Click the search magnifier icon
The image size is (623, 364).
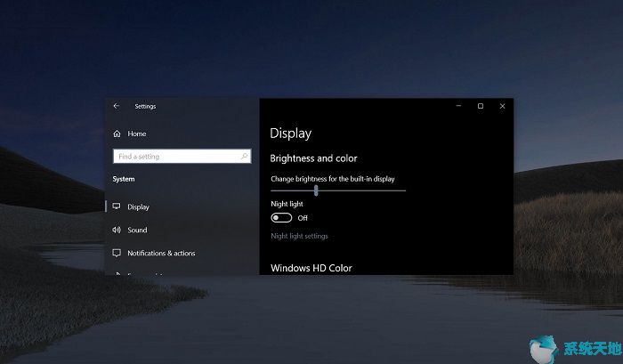245,156
